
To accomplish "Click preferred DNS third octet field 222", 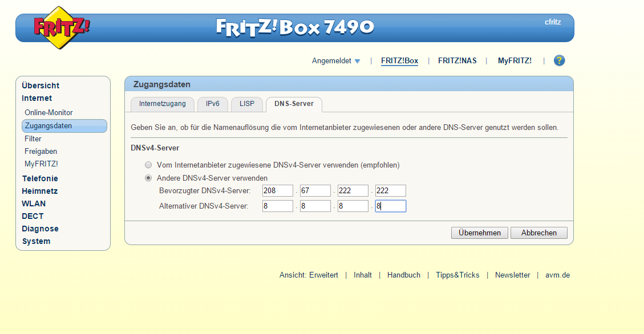I will 353,191.
